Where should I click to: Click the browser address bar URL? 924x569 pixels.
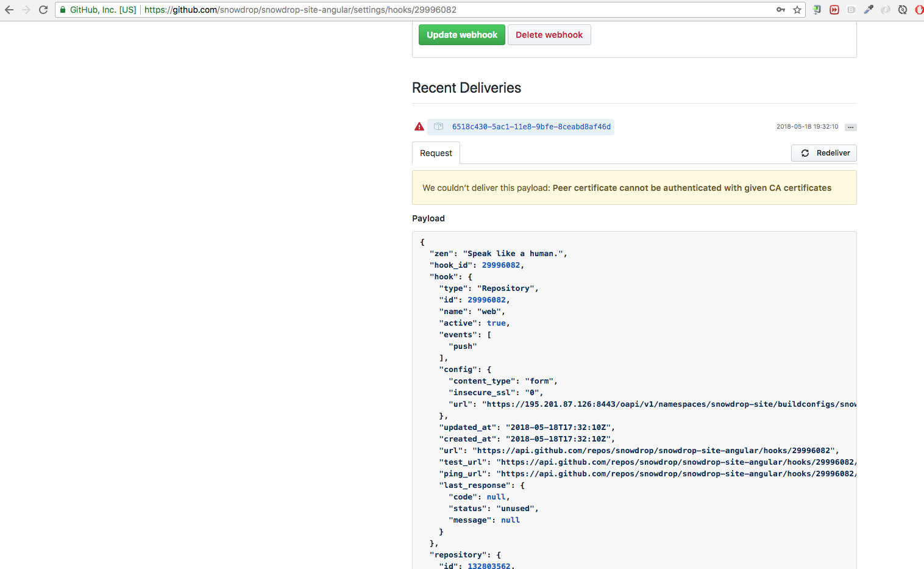300,10
